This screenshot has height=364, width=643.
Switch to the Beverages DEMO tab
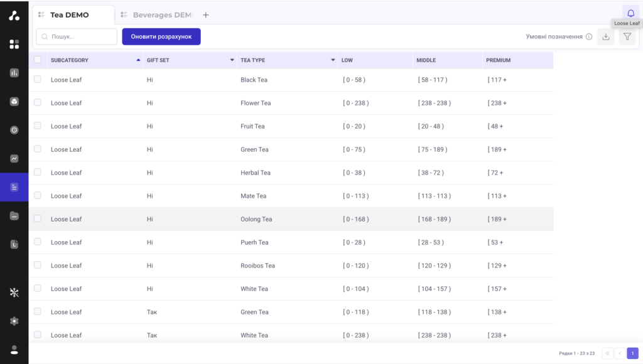[x=156, y=15]
